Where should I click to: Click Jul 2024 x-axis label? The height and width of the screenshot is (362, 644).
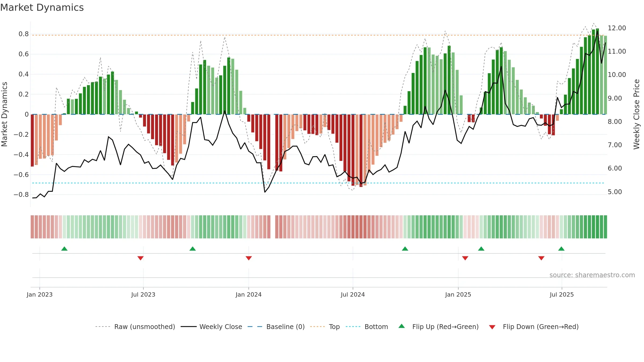353,294
